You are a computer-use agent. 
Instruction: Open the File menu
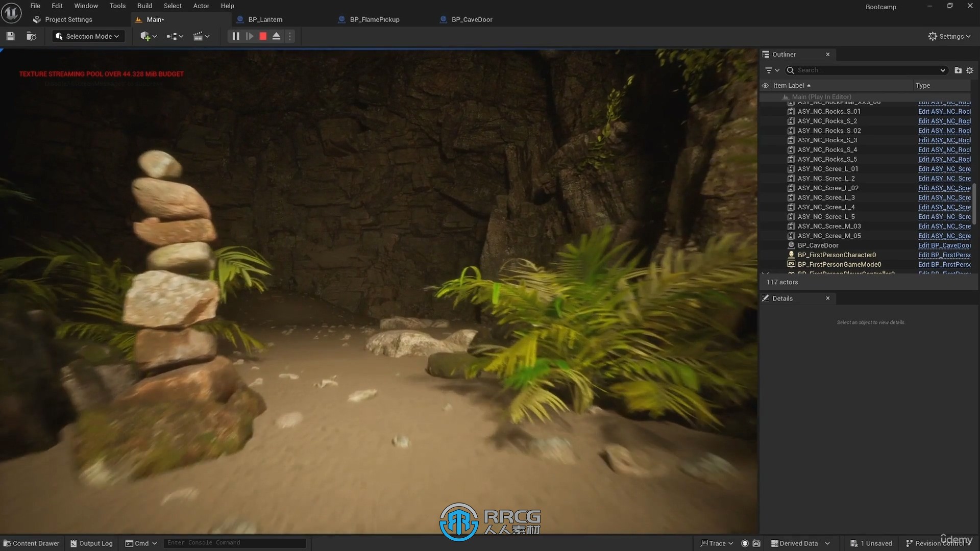pos(35,6)
